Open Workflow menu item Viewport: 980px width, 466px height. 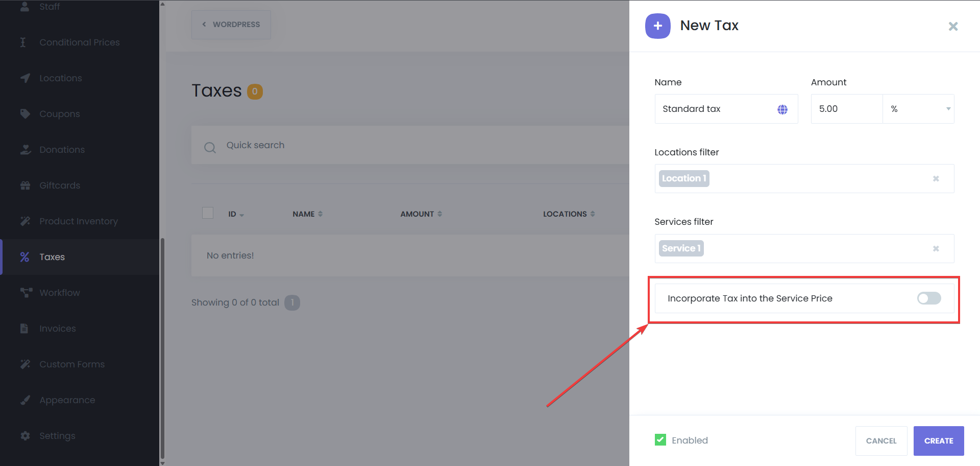[80, 293]
